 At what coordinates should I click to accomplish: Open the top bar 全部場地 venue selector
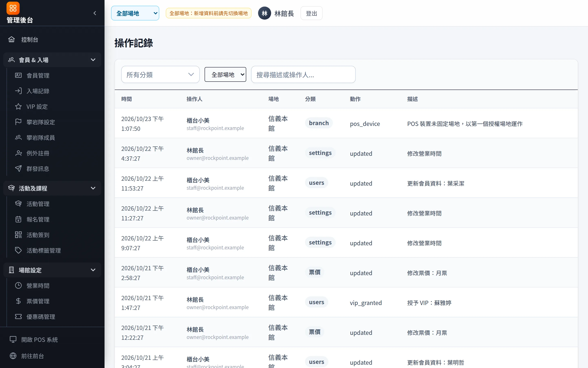click(x=135, y=13)
